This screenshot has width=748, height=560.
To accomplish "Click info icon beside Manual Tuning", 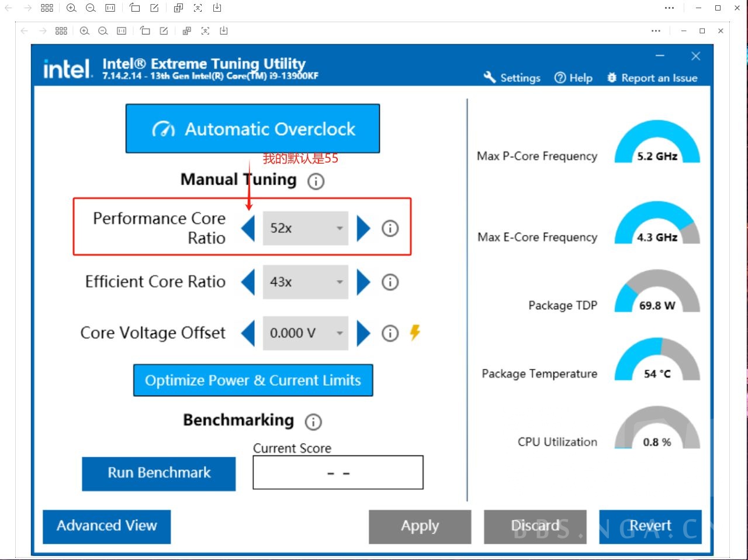I will [316, 181].
